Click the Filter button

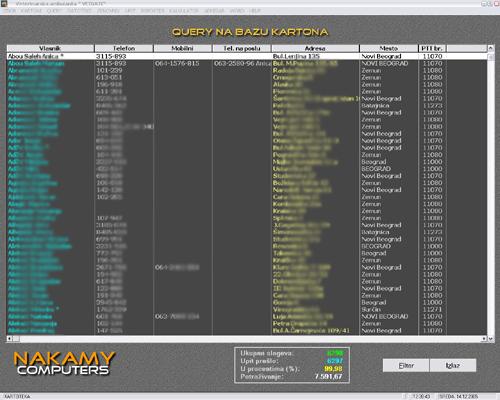[x=406, y=365]
